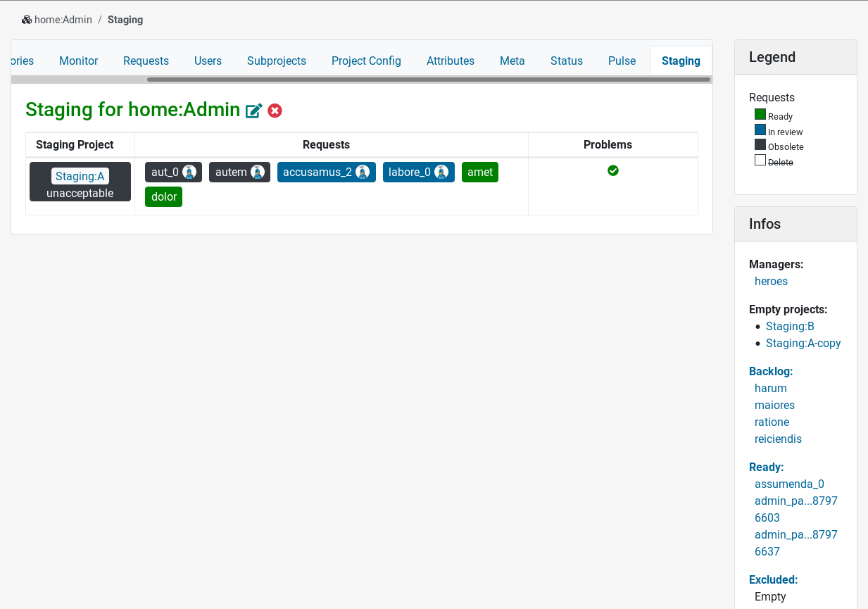Screen dimensions: 868x609
Task: Click the project cubes icon in breadcrumb
Action: click(x=27, y=20)
